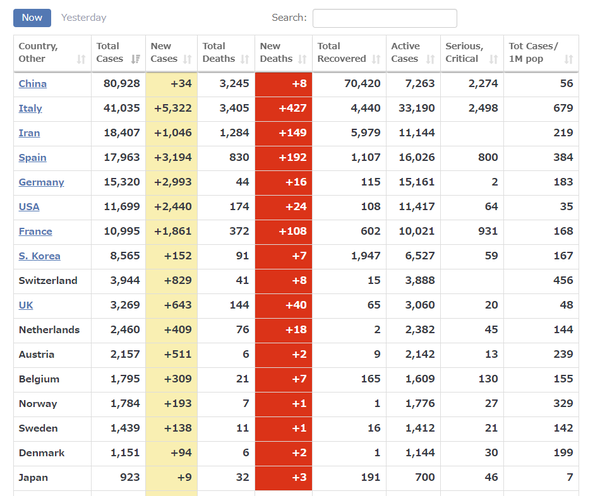Click S. Korea's total recovered 1,947
The width and height of the screenshot is (600, 496).
(366, 256)
